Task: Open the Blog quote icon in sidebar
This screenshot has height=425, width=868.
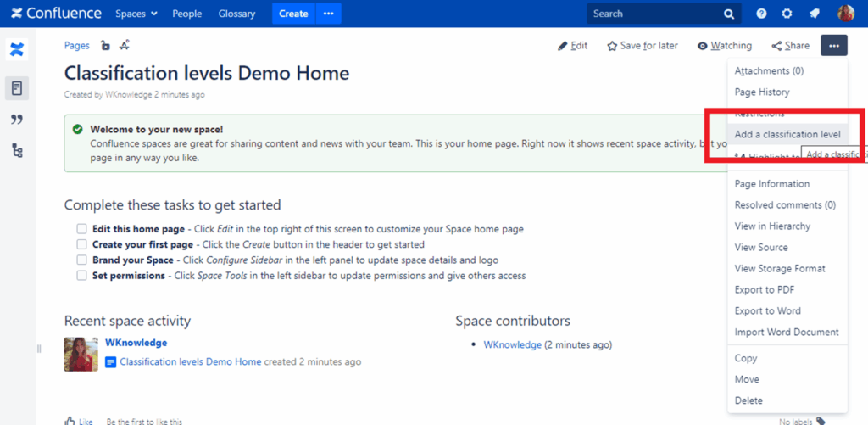Action: point(17,120)
